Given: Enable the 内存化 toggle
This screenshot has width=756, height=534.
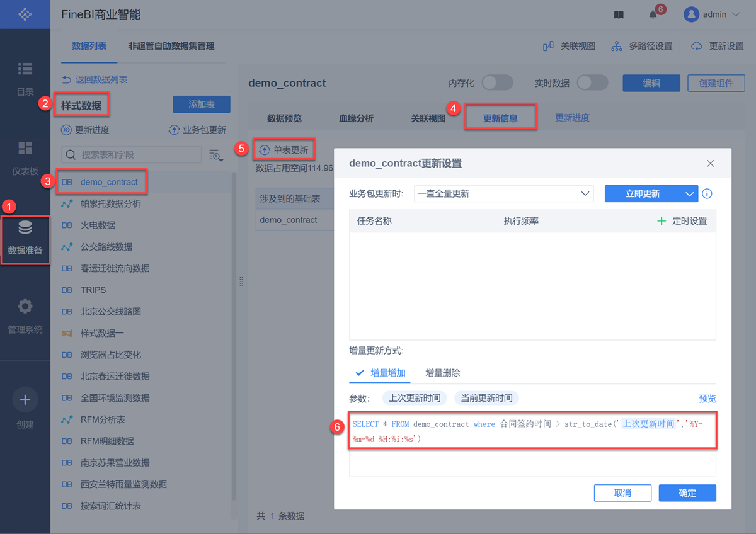Looking at the screenshot, I should pyautogui.click(x=497, y=82).
